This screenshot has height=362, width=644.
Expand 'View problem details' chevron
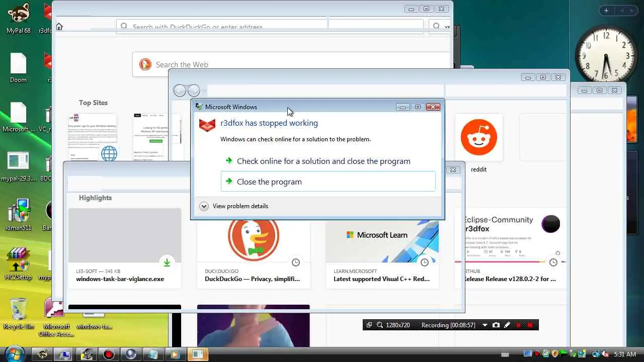tap(204, 206)
